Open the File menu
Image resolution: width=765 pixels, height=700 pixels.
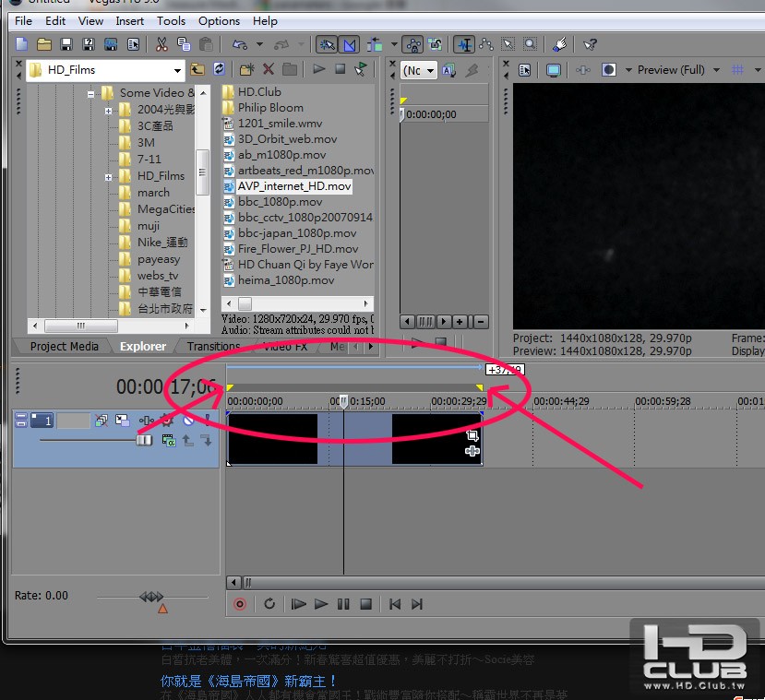coord(23,21)
